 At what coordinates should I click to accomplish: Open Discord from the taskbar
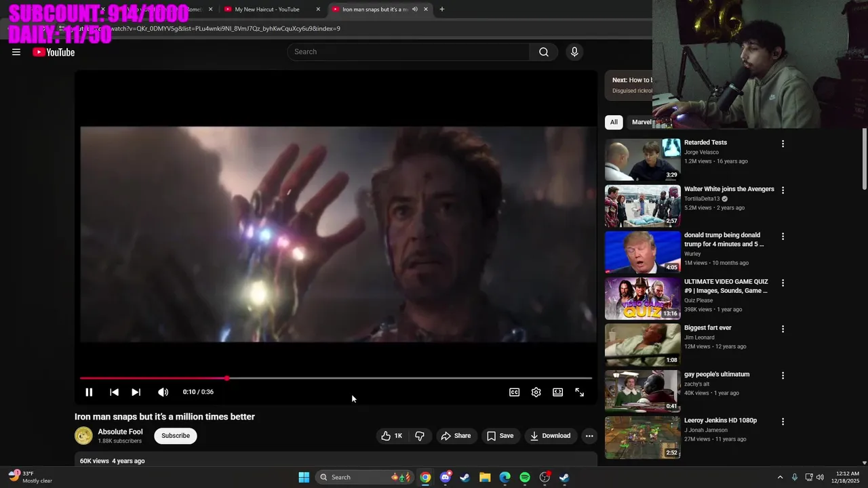point(445,477)
